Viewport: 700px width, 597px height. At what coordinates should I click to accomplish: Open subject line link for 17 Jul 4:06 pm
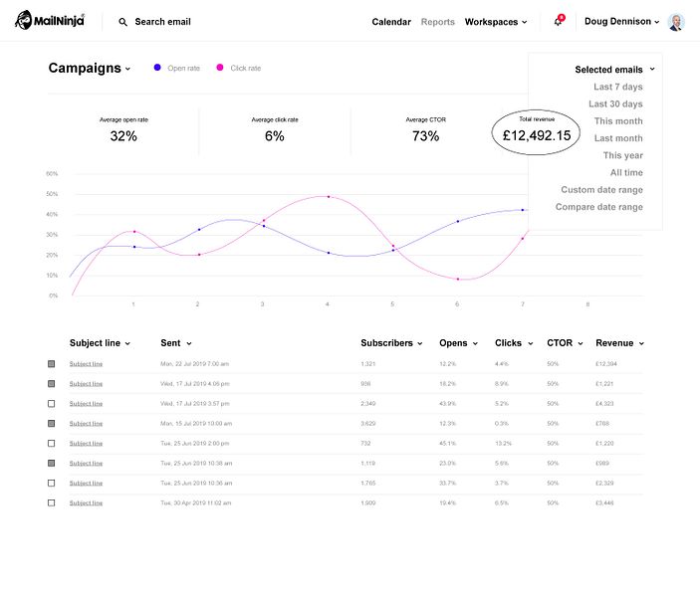(86, 384)
